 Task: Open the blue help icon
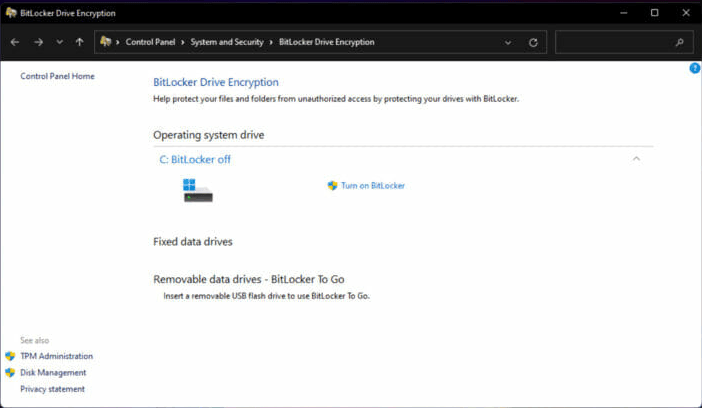pyautogui.click(x=695, y=68)
